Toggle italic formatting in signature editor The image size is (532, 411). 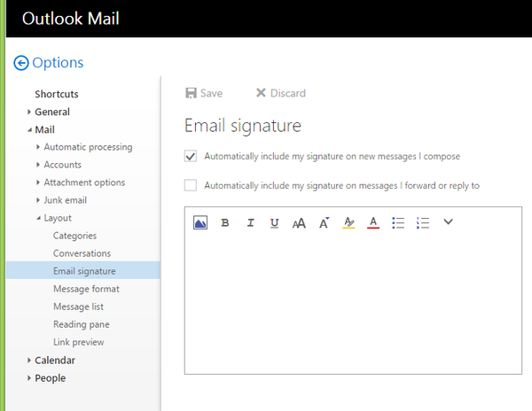[250, 223]
